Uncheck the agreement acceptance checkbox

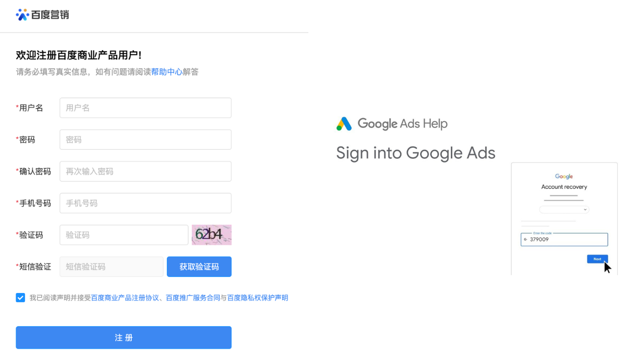(20, 297)
